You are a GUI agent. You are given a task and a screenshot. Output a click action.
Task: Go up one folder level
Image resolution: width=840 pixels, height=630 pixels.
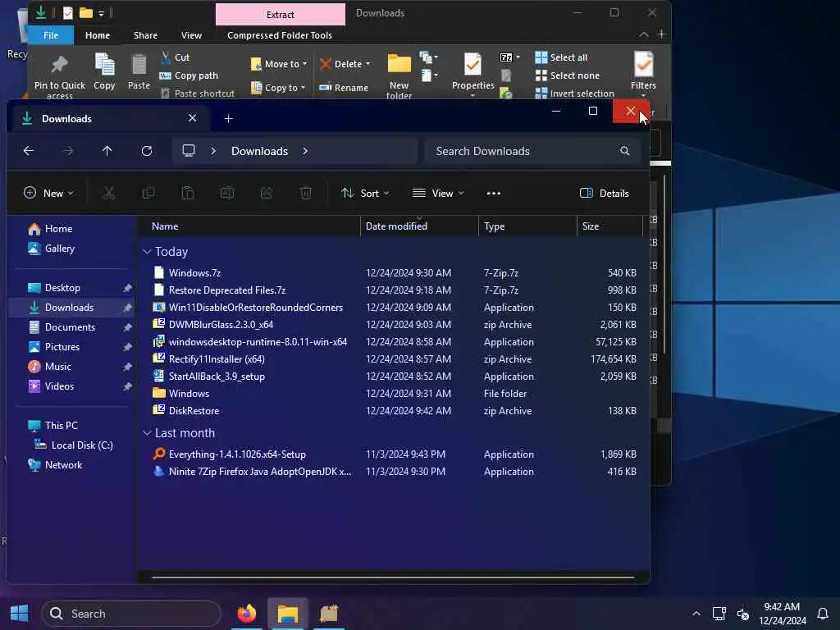(107, 151)
